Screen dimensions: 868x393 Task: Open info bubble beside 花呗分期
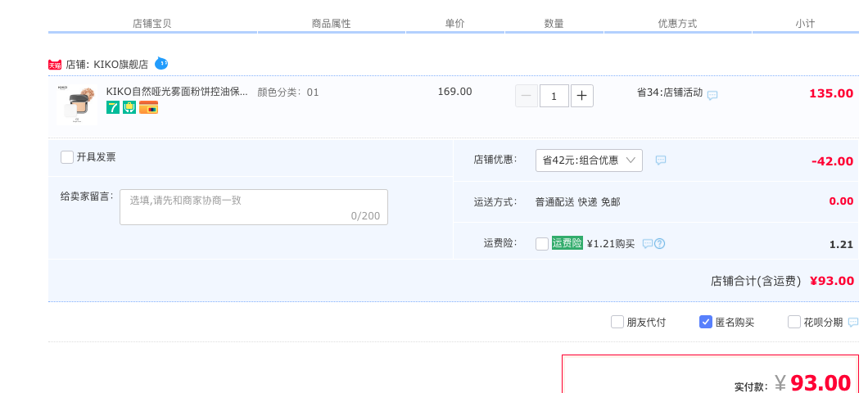853,322
